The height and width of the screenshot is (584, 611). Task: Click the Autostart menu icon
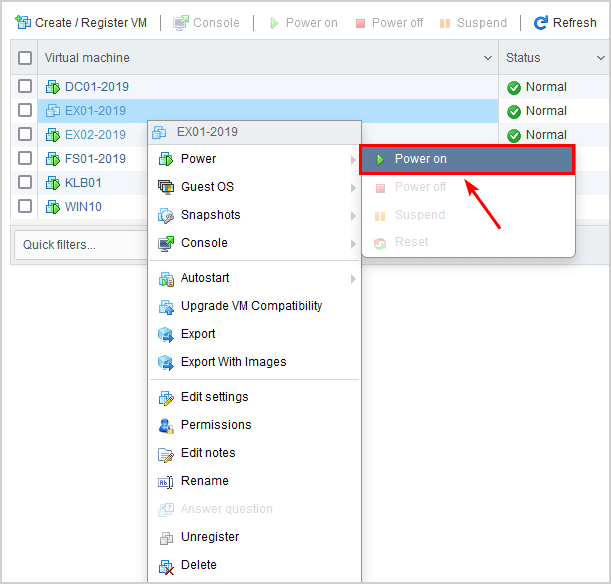point(166,279)
